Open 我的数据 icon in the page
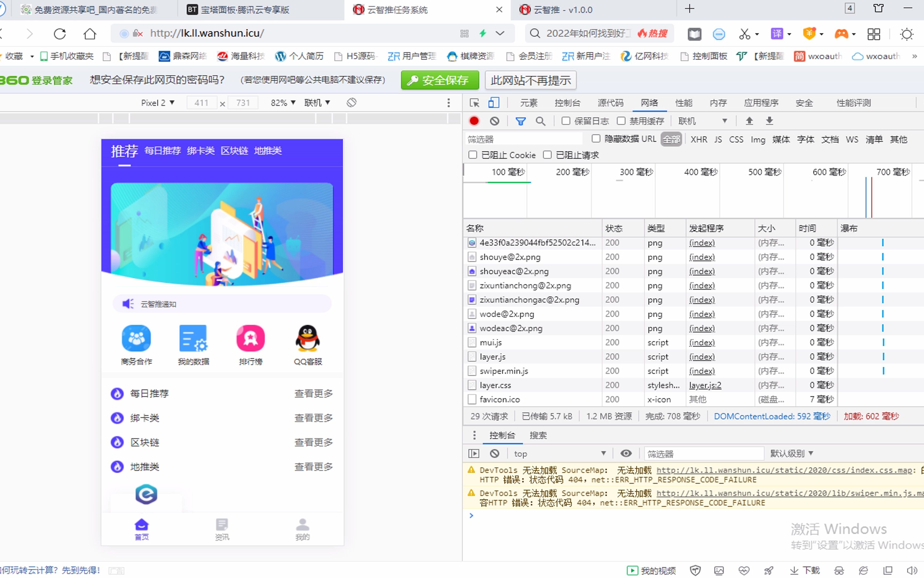 click(193, 338)
